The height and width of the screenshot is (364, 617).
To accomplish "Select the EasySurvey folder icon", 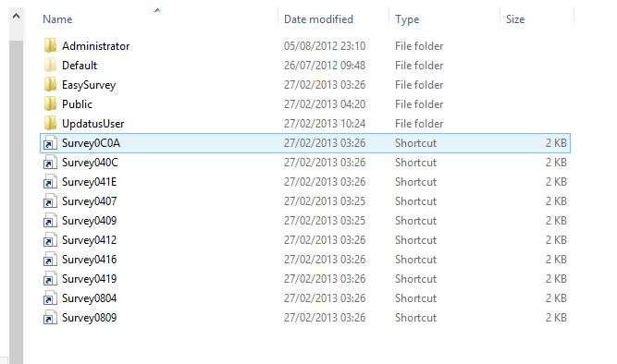I will pos(50,84).
